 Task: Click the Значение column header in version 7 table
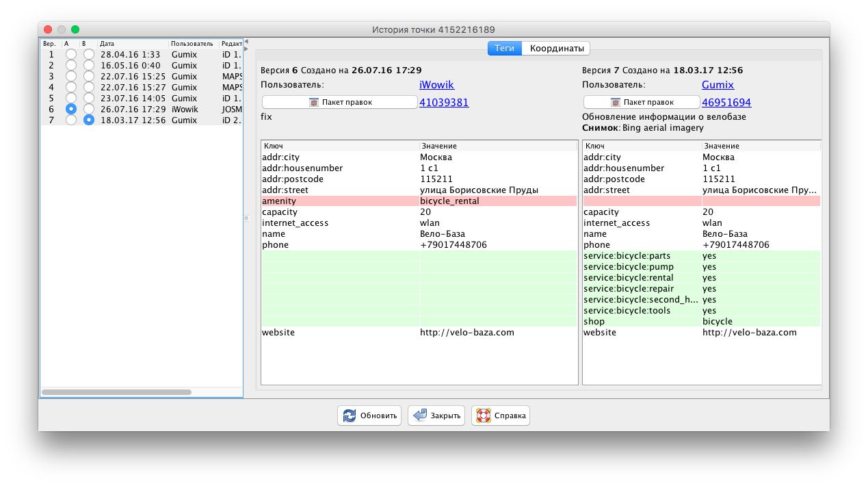761,146
